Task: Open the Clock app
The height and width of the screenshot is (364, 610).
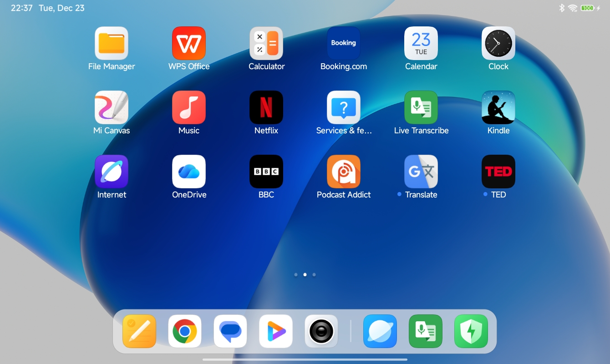Action: click(498, 43)
